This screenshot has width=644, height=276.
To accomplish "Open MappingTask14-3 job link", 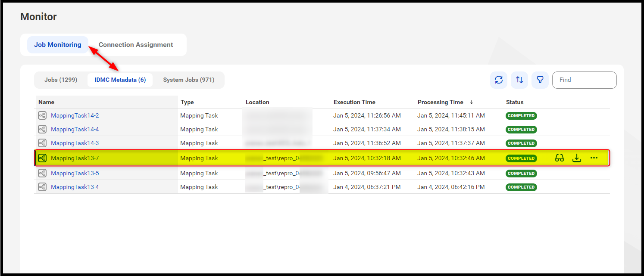I will 75,143.
